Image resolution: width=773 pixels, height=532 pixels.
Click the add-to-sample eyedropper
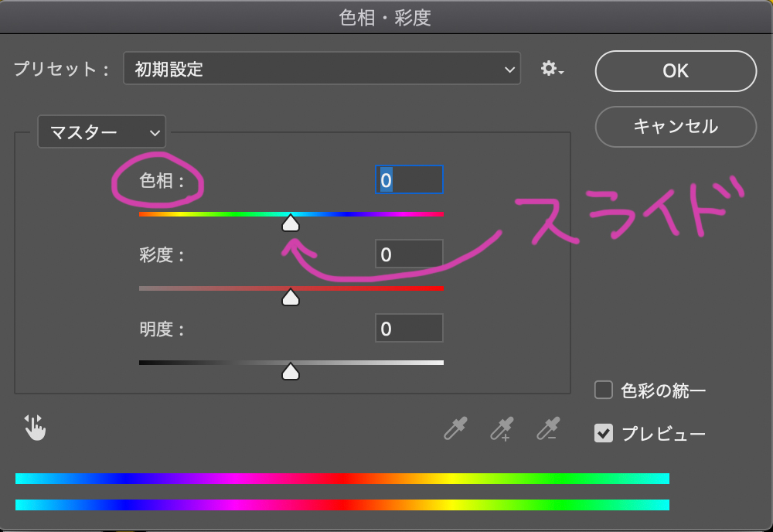point(502,429)
